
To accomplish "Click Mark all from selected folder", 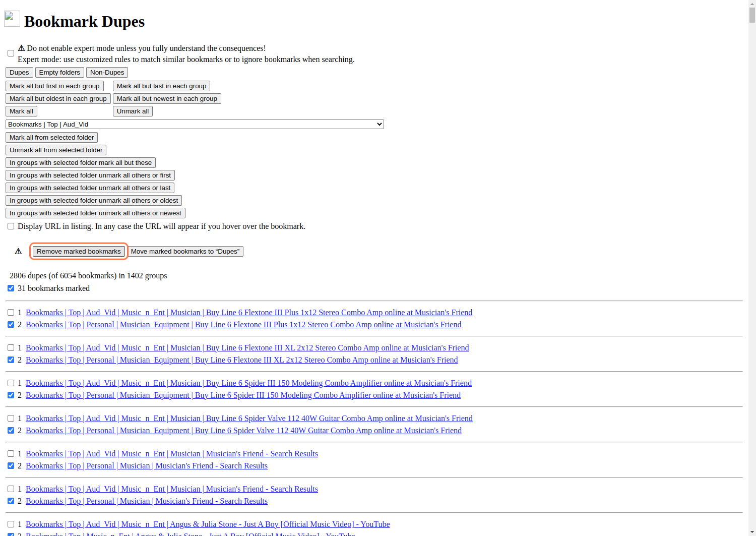I will pyautogui.click(x=51, y=138).
